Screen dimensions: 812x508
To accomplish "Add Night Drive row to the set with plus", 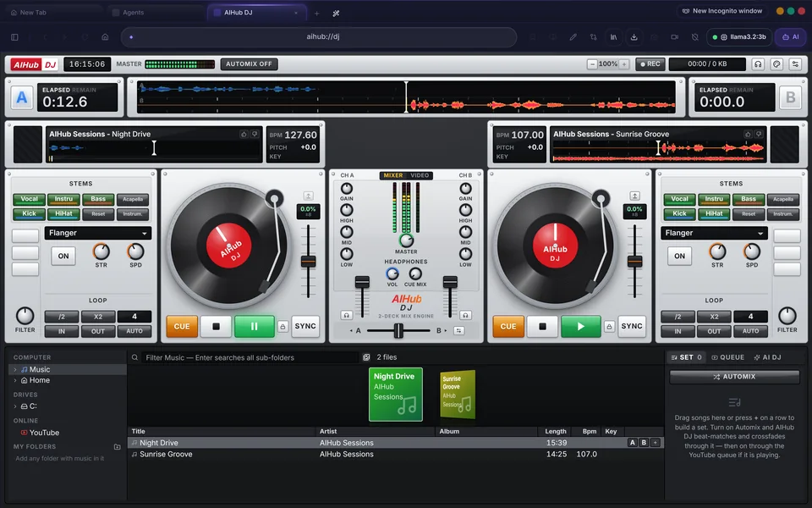I will [x=655, y=443].
